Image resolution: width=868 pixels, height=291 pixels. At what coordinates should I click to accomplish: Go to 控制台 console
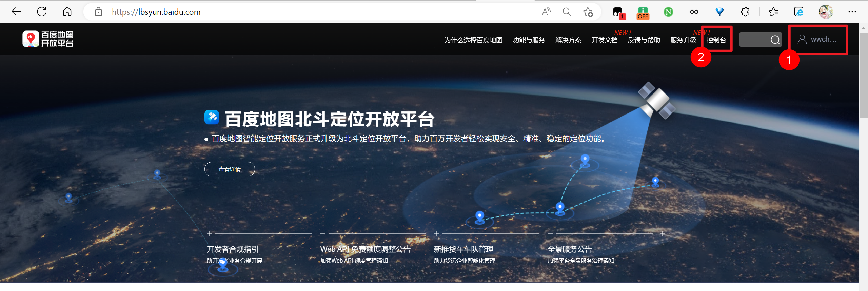point(716,40)
